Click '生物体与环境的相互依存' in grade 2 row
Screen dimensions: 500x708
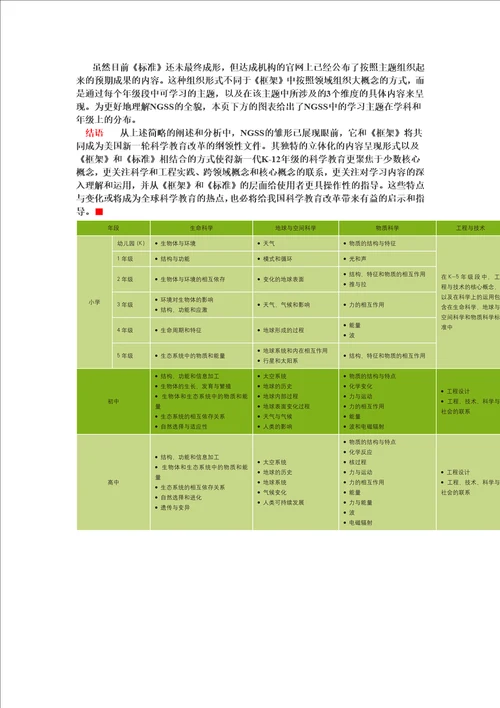coord(193,279)
